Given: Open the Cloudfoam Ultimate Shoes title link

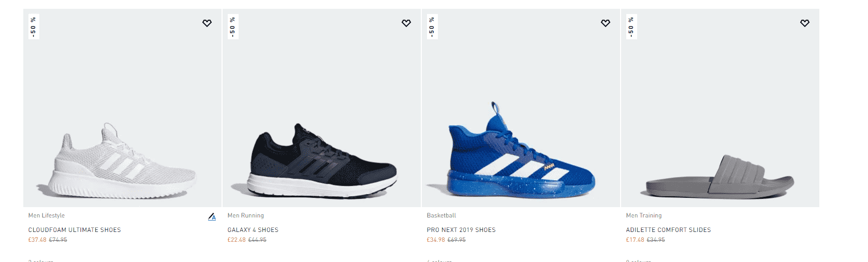Looking at the screenshot, I should point(75,230).
